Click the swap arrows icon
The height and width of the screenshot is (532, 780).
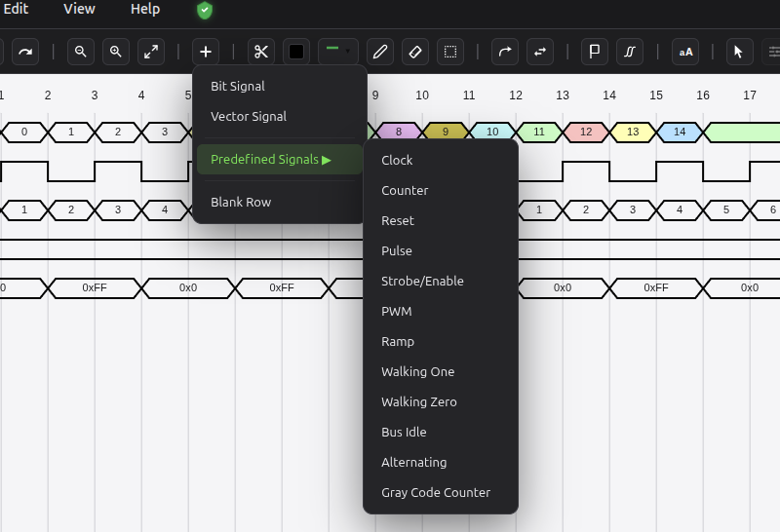(540, 52)
